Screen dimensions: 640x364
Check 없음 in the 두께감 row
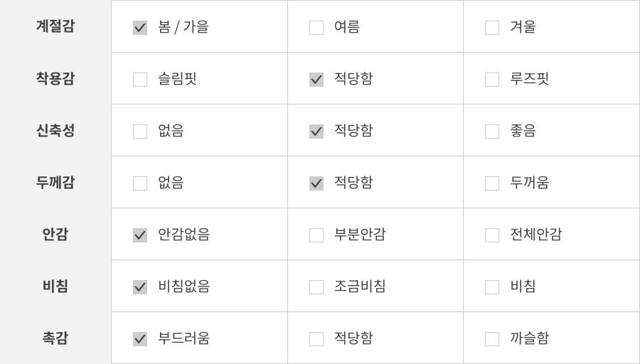140,183
